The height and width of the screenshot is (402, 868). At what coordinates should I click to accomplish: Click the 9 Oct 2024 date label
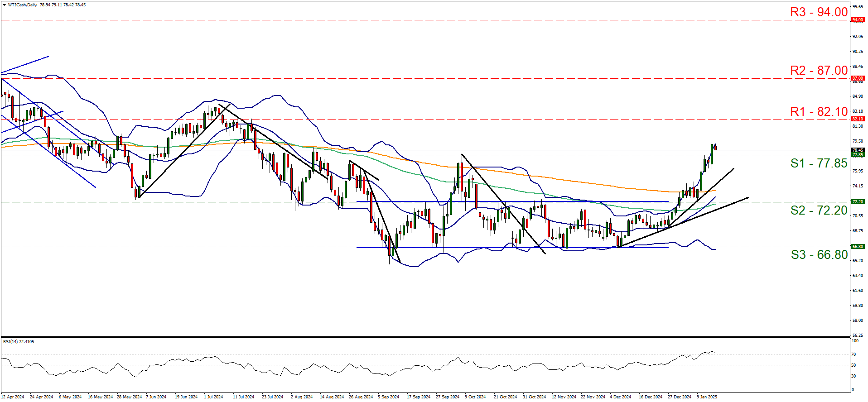tap(475, 397)
